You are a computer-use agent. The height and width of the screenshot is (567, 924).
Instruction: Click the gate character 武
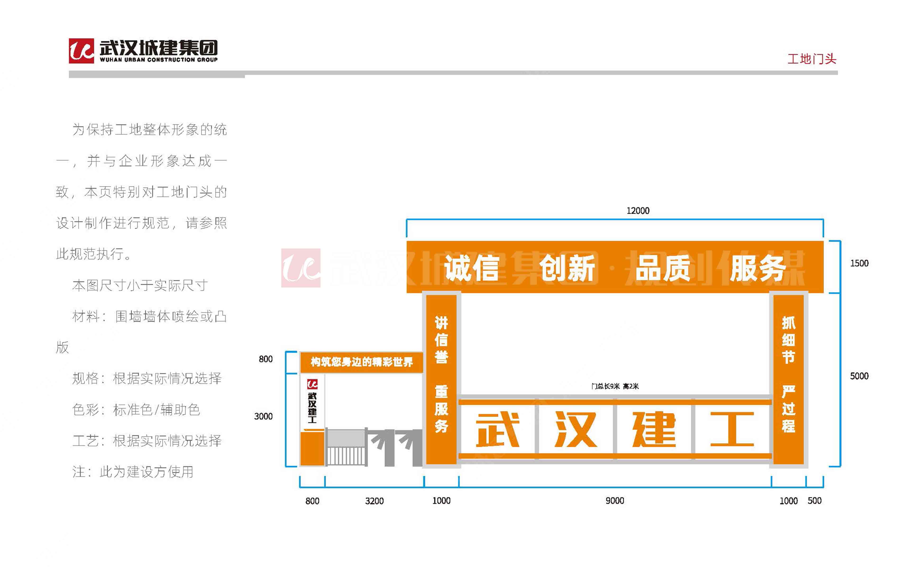[x=498, y=429]
